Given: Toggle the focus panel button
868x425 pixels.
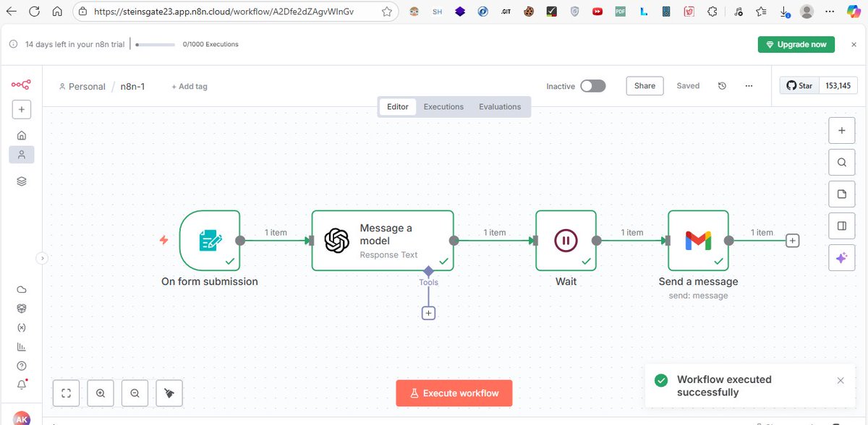Looking at the screenshot, I should [x=841, y=226].
